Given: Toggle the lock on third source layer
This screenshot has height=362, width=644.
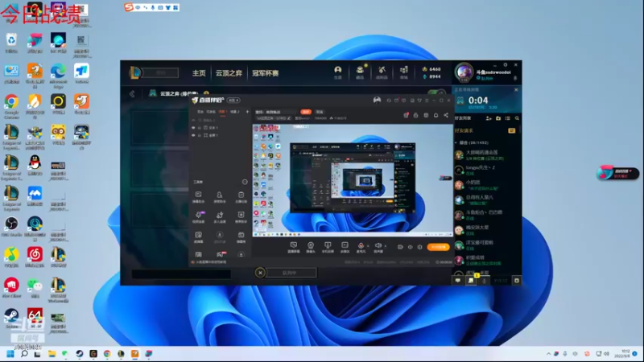Looking at the screenshot, I should pyautogui.click(x=200, y=135).
